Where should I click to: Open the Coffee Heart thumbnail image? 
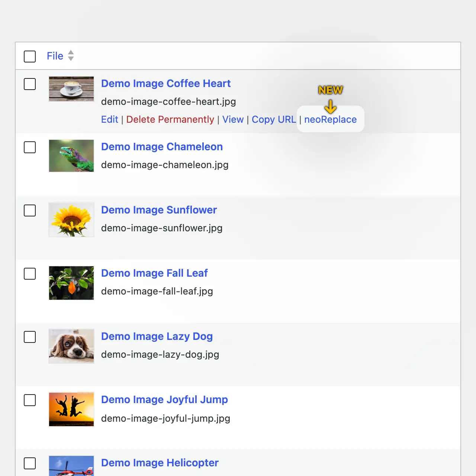pos(71,89)
